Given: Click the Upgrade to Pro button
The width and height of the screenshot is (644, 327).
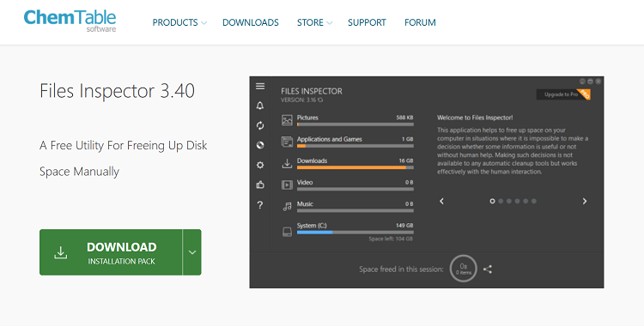Looking at the screenshot, I should point(563,94).
